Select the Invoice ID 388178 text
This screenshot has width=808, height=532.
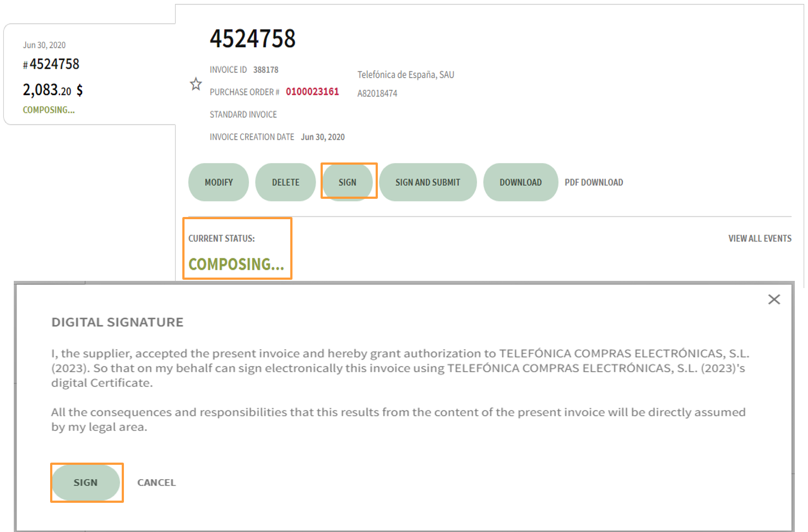tap(266, 69)
